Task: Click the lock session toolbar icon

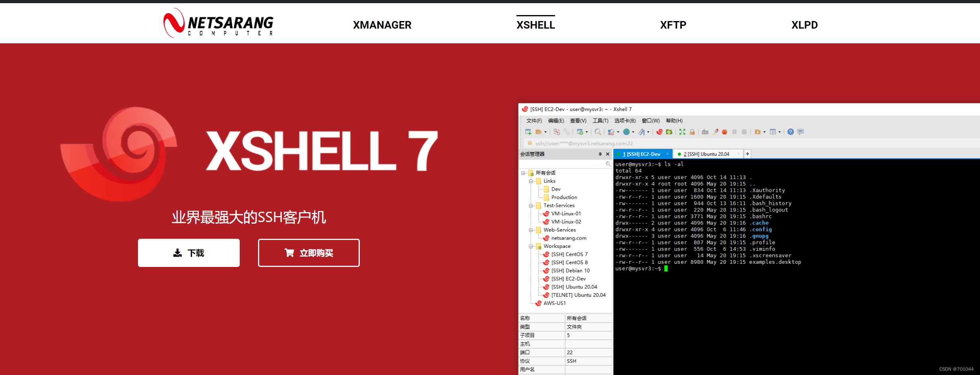Action: [x=692, y=132]
